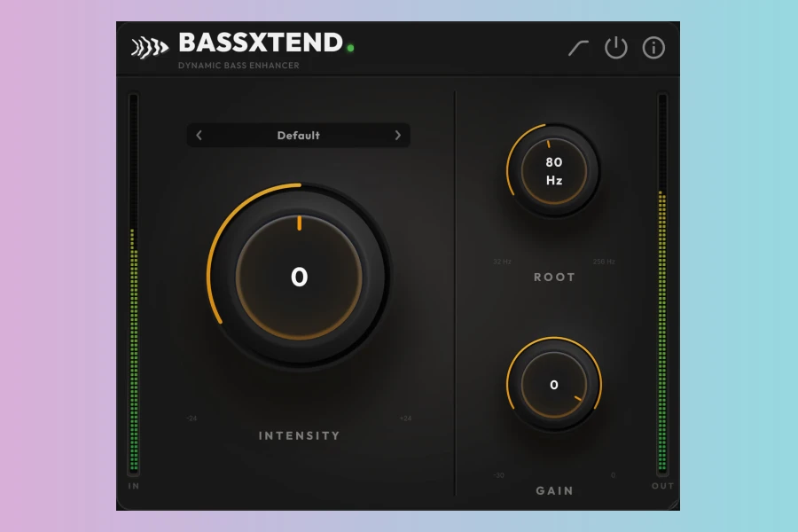Viewport: 798px width, 532px height.
Task: Open the Default preset name menu
Action: [298, 136]
